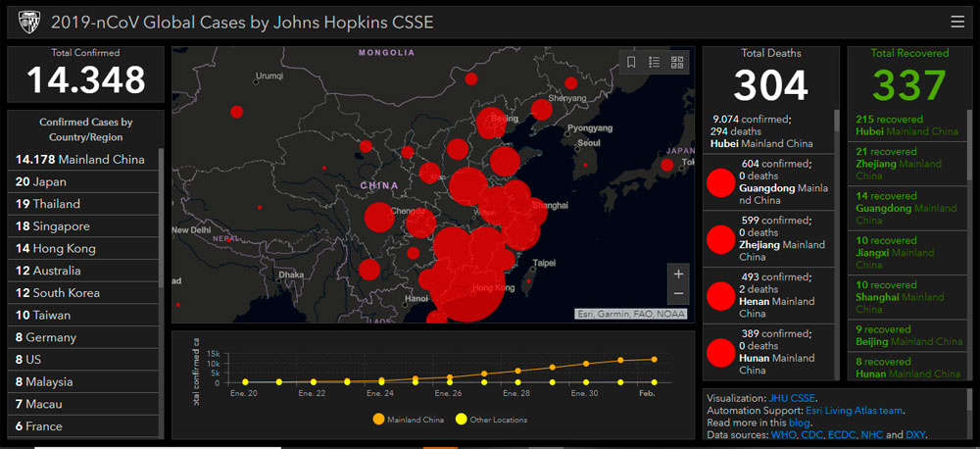Select 14.178 Mainland China row

[82, 160]
